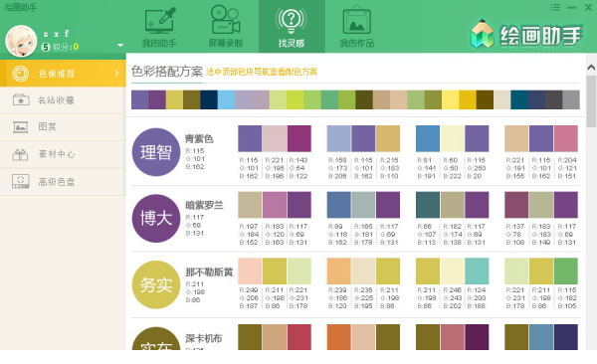Click the 名站收藏 star folder icon

[21, 100]
